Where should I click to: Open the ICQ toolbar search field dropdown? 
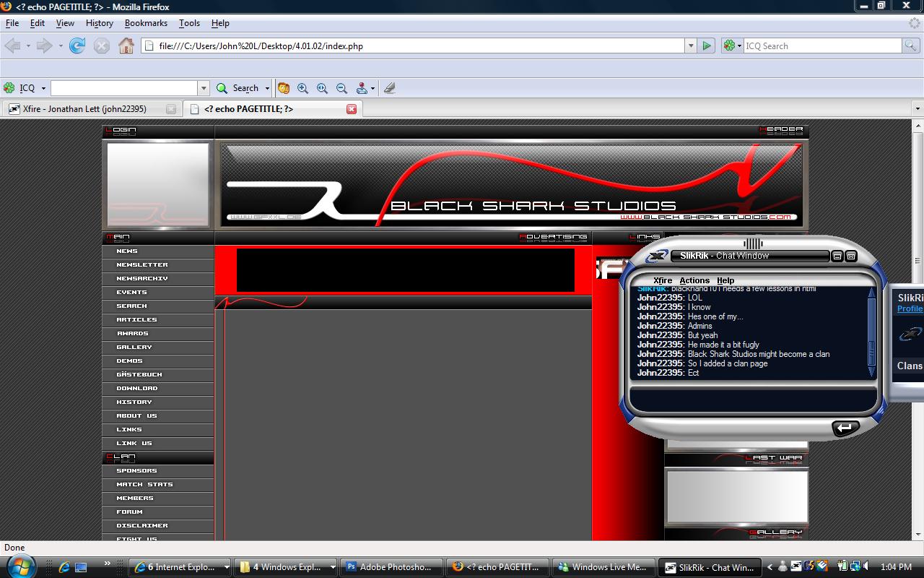pos(204,88)
